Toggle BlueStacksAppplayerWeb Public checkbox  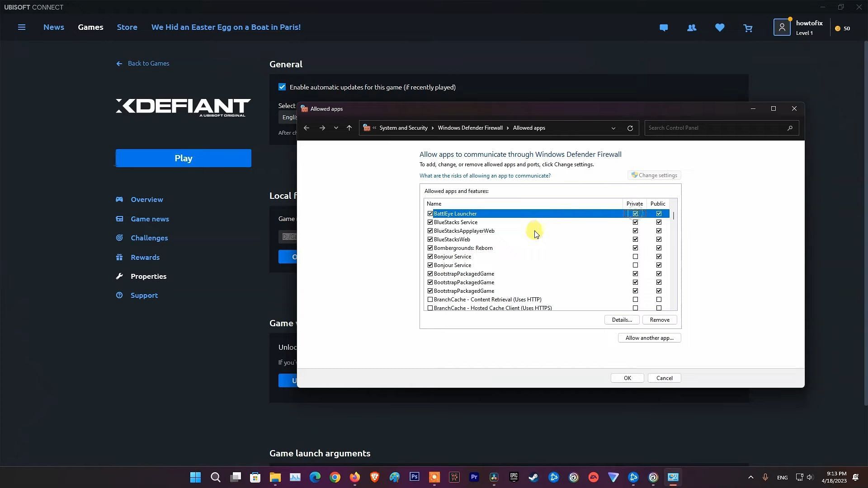pyautogui.click(x=659, y=231)
